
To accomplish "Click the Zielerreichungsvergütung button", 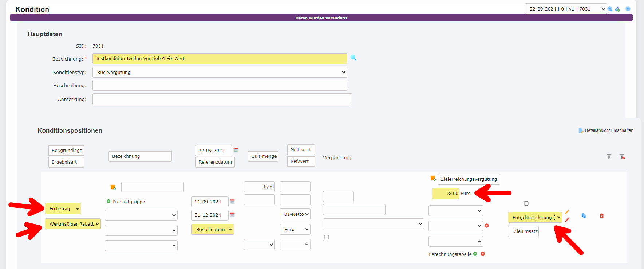I will 469,179.
